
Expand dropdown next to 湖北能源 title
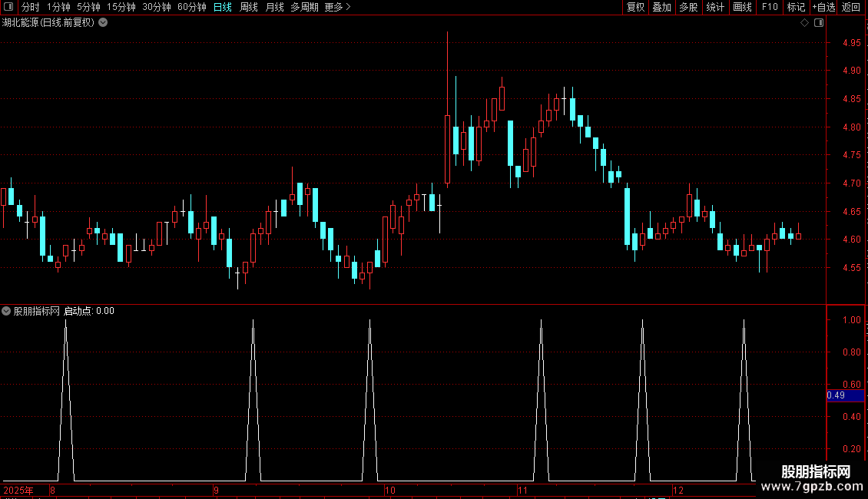[x=103, y=23]
